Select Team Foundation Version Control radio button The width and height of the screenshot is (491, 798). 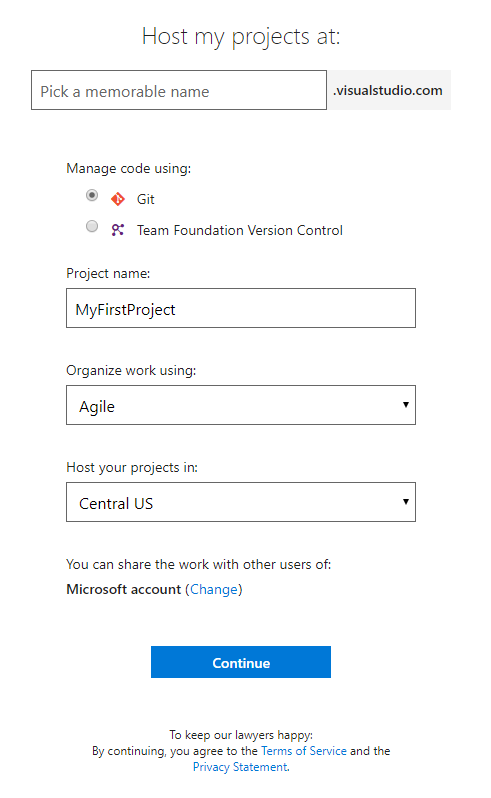point(92,226)
